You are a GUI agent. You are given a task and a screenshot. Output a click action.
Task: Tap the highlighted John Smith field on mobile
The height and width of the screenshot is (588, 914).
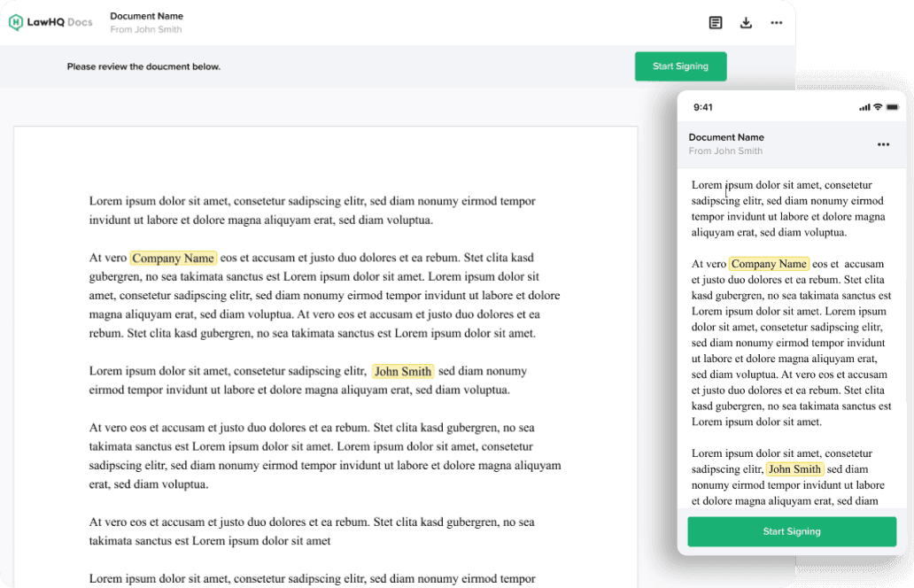[794, 469]
